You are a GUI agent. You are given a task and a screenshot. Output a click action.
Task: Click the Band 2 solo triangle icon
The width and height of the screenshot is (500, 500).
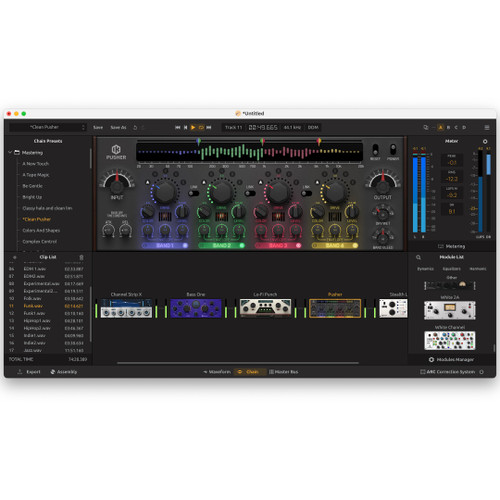(x=204, y=182)
